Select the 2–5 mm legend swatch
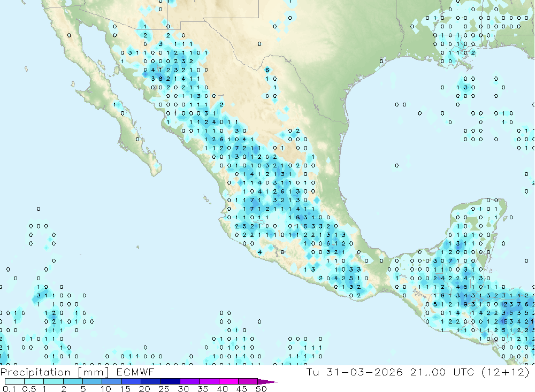Viewport: 535px width, 392px height. [x=73, y=381]
